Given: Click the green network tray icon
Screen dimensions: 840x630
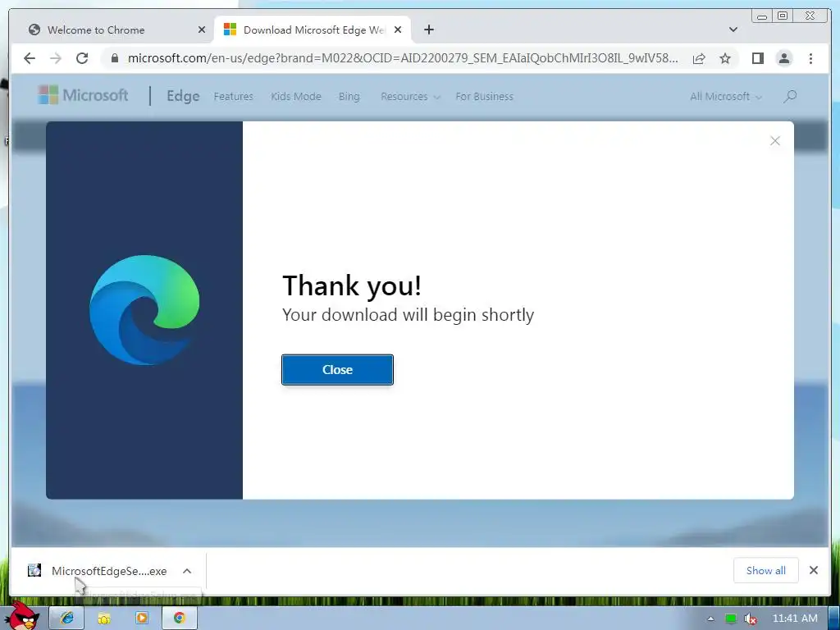Looking at the screenshot, I should coord(731,619).
